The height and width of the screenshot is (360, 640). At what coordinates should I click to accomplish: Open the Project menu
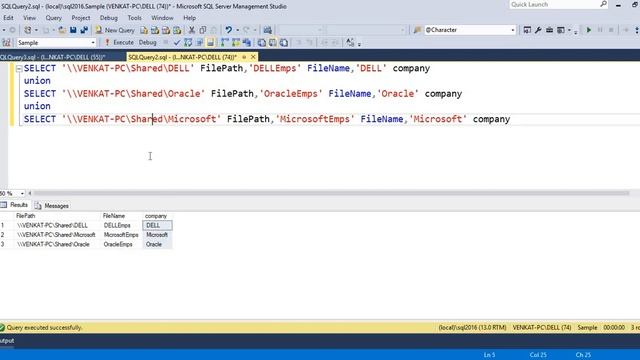click(80, 18)
